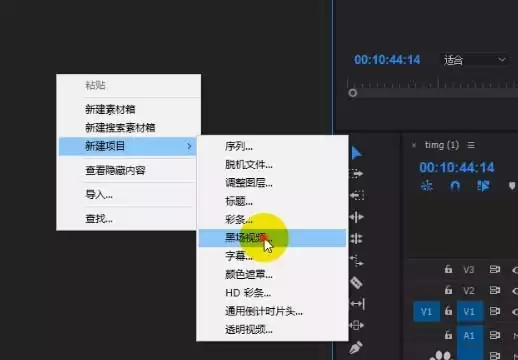The width and height of the screenshot is (518, 360).
Task: Open the 适合 zoom level dropdown
Action: [x=474, y=60]
